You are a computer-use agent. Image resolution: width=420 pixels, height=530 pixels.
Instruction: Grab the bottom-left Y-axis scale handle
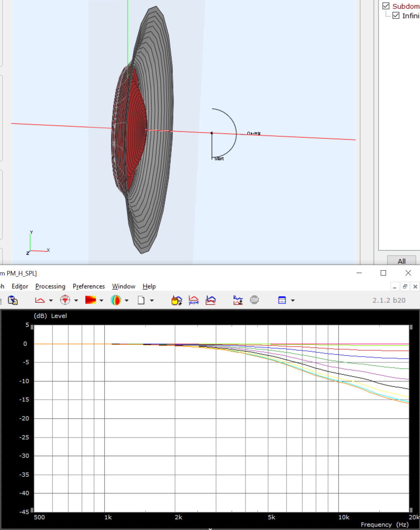tap(32, 510)
